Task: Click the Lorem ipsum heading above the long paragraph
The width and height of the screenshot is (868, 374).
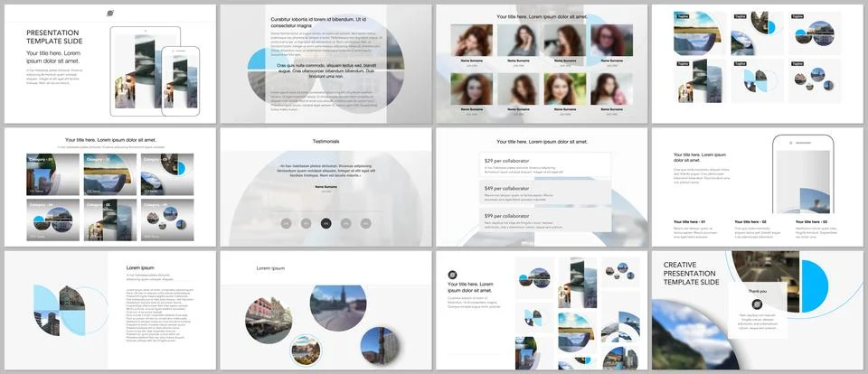Action: point(140,267)
